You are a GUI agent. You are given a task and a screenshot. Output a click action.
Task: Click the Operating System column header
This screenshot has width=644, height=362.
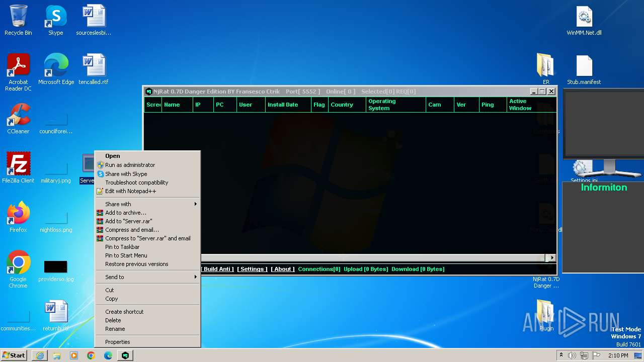(x=395, y=105)
